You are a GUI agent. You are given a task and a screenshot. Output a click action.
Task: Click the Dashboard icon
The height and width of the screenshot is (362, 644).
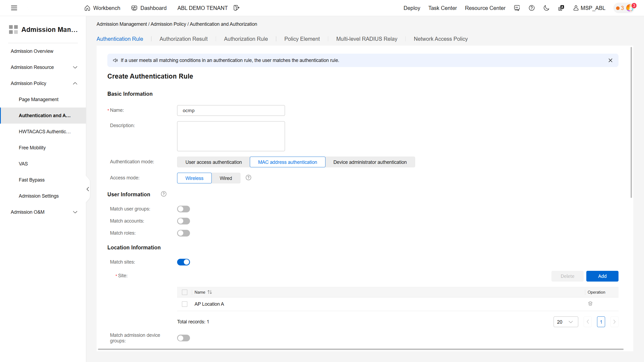pyautogui.click(x=134, y=8)
